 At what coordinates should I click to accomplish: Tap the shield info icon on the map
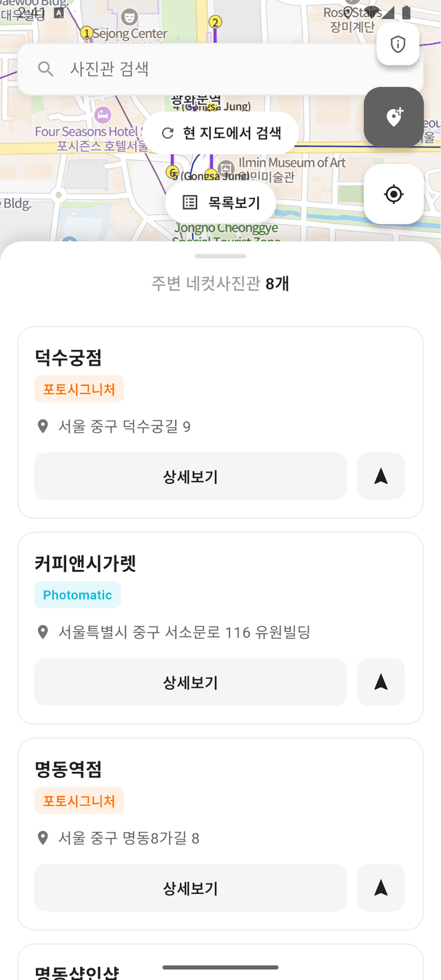(x=398, y=44)
